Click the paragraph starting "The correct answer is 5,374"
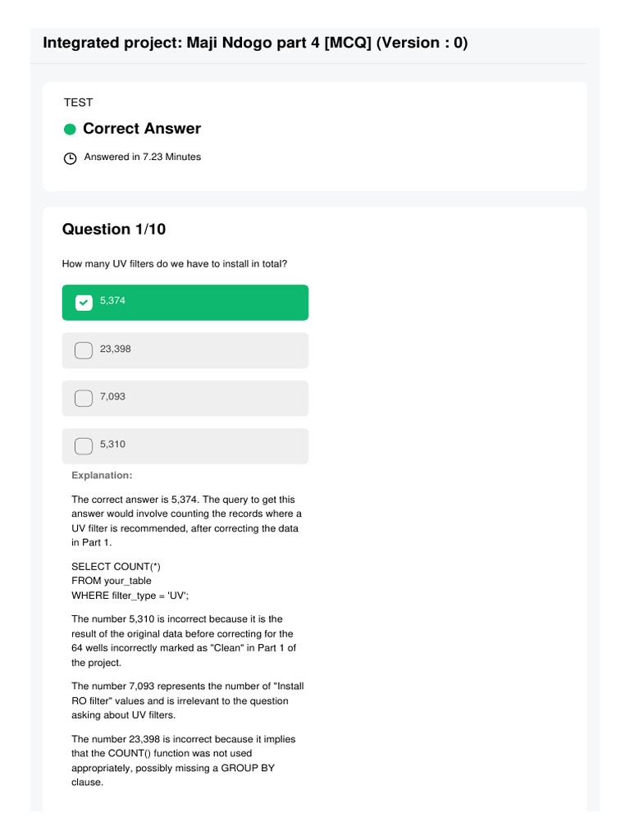This screenshot has width=630, height=840. pos(186,521)
